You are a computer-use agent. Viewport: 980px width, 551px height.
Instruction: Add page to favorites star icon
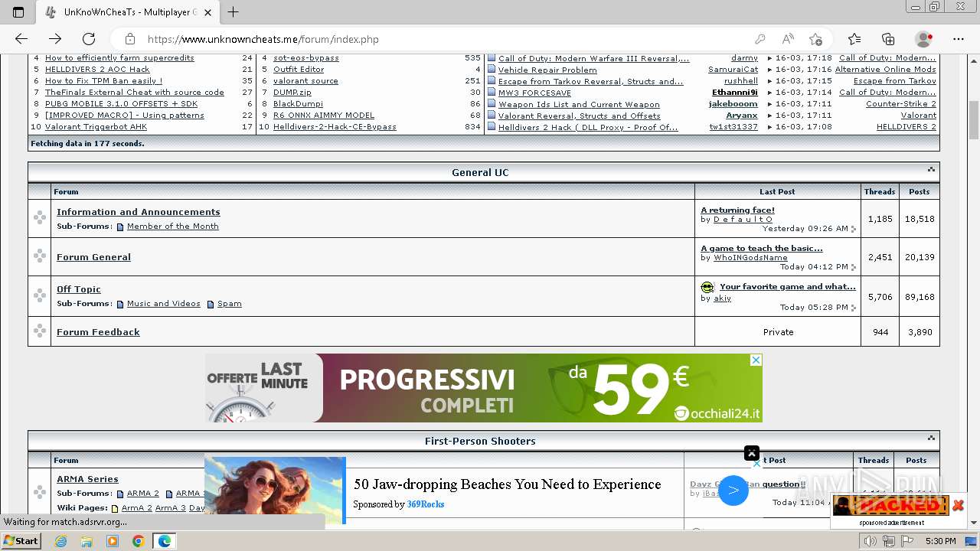pos(816,39)
